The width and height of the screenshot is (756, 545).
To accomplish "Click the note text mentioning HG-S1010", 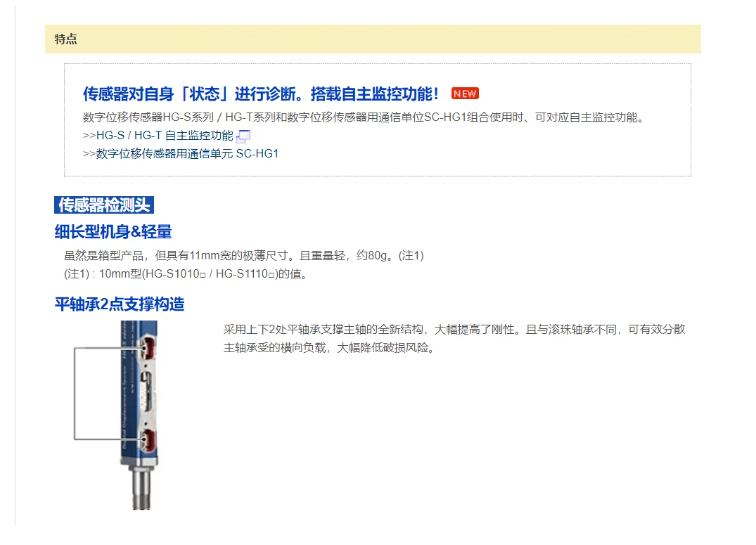I will coord(186,274).
